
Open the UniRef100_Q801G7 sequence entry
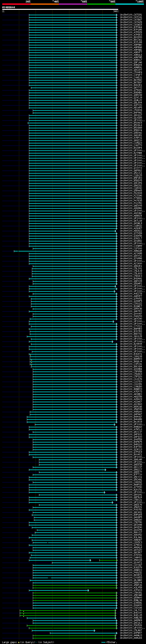tap(131, 115)
